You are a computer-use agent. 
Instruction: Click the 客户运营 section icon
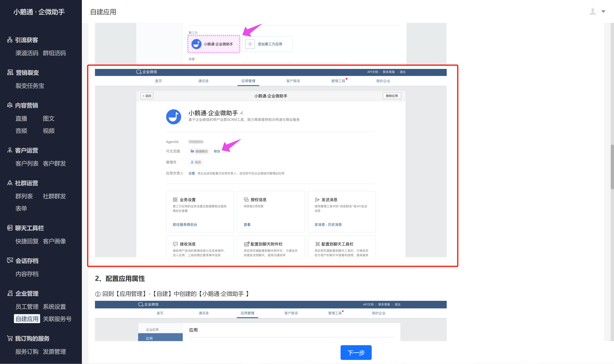pyautogui.click(x=10, y=150)
